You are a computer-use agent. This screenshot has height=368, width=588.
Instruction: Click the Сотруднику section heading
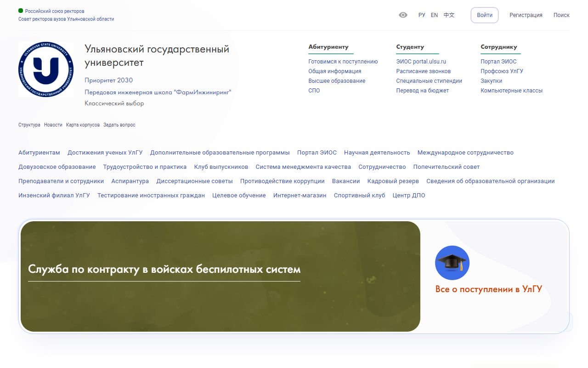tap(499, 47)
